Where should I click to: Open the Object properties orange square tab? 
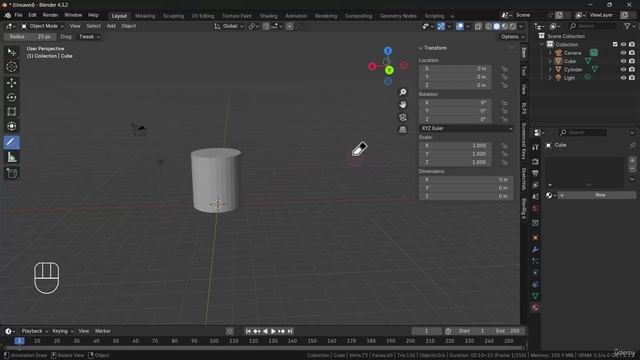[535, 238]
